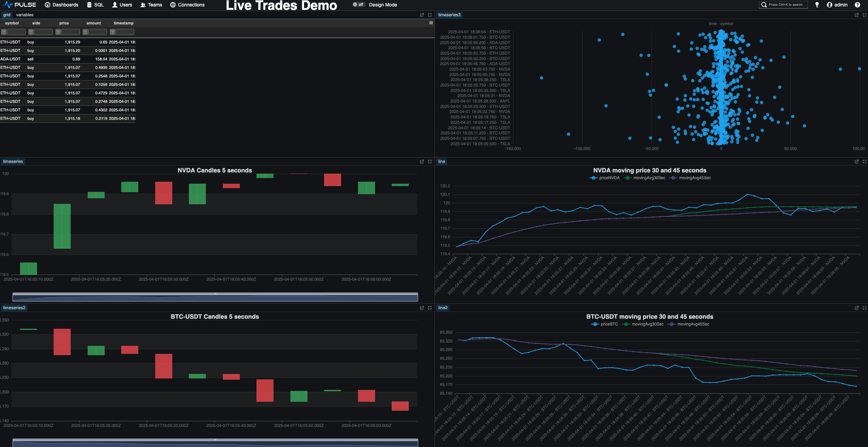Open the grid column options menu

431,23
